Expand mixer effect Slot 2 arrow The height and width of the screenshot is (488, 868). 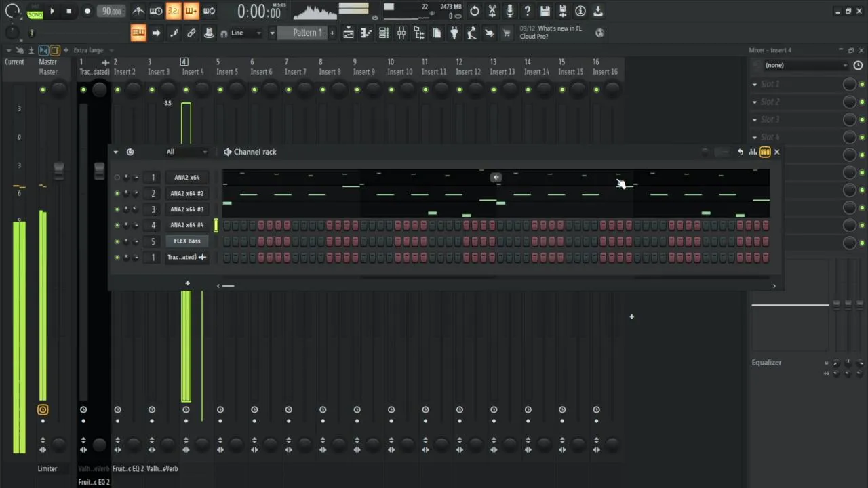(x=754, y=102)
